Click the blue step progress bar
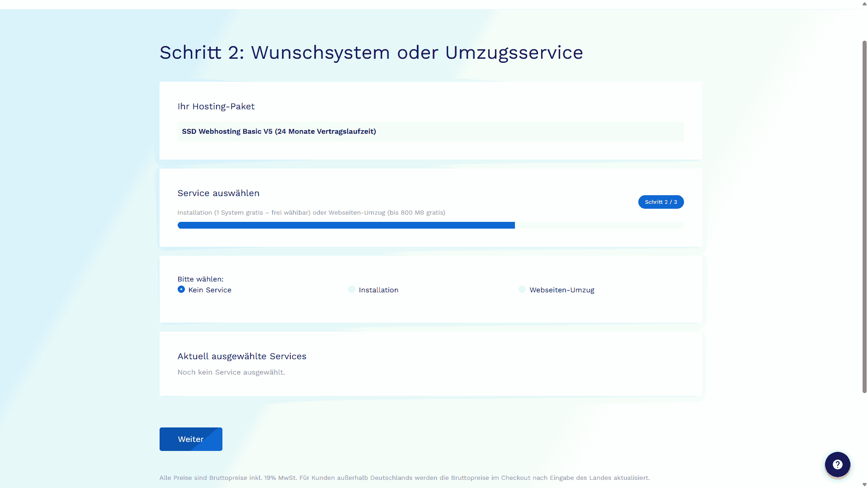Screen dimensions: 868x488 [x=430, y=225]
